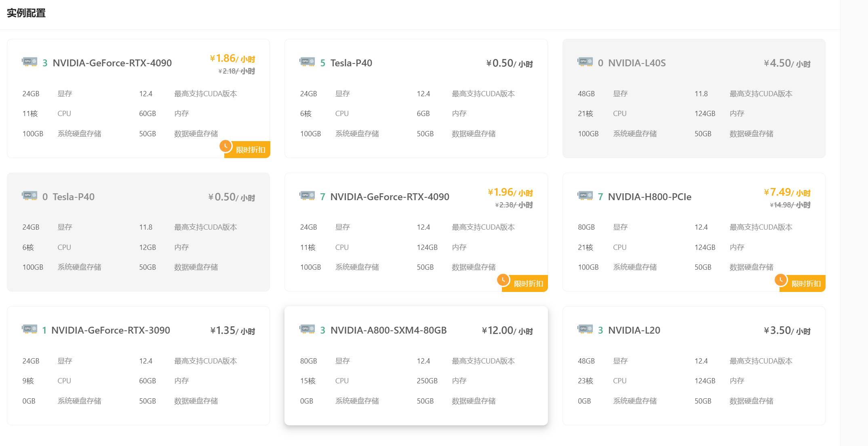Click the ¥7.49 per hour price

pos(787,192)
